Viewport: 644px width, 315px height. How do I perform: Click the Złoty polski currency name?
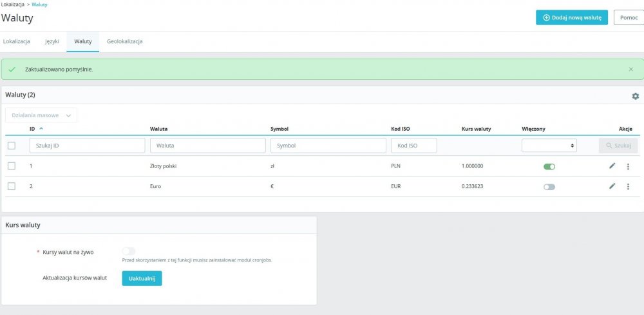[x=164, y=166]
